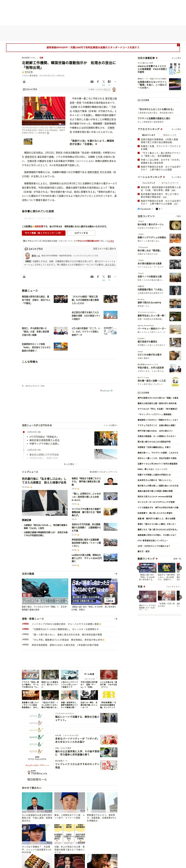Close the top discount banner
This screenshot has height=868, width=186.
coord(178,45)
